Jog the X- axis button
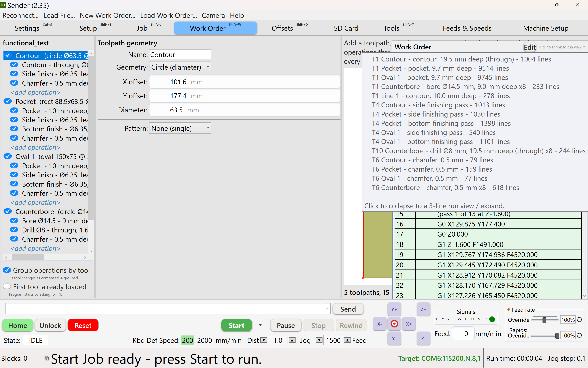 coord(380,324)
